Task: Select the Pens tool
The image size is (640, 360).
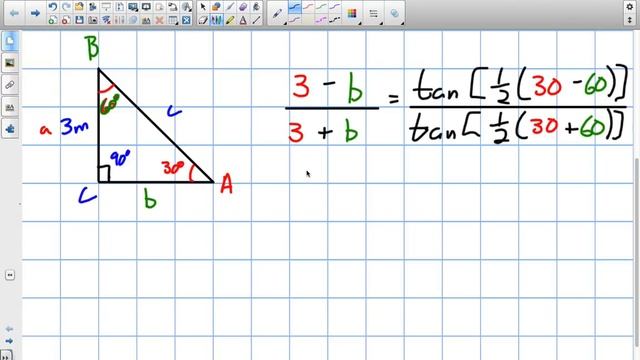Action: point(217,20)
